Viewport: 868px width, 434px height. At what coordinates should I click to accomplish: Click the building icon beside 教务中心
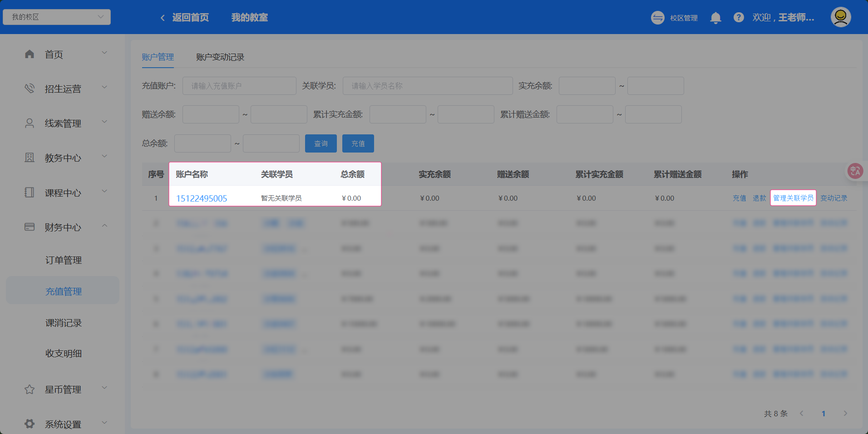[x=30, y=158]
